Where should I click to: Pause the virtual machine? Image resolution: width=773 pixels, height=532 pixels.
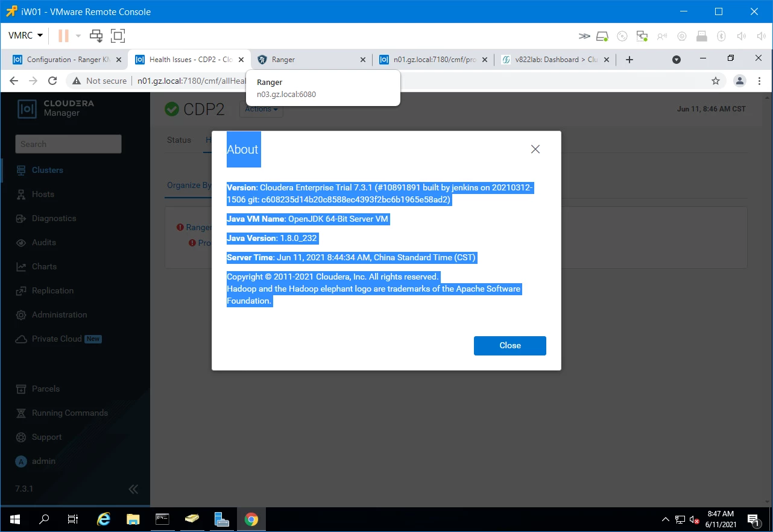pos(63,36)
